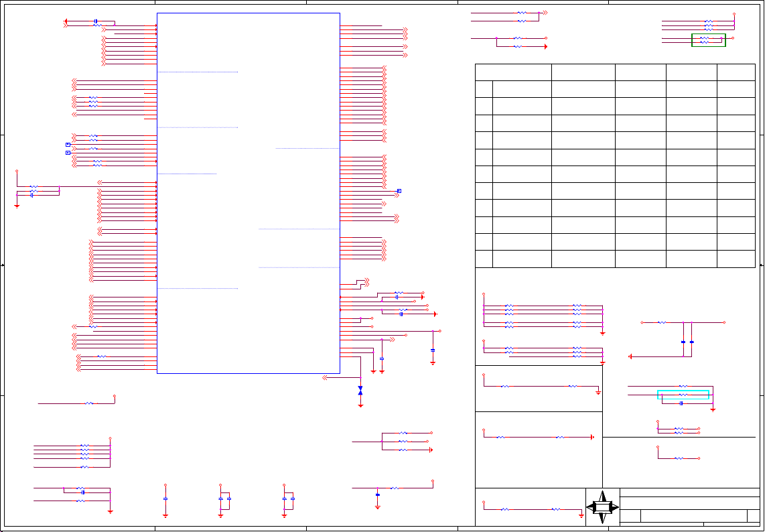Click the four-pointed compass logo in title block
The image size is (769, 532).
click(603, 507)
